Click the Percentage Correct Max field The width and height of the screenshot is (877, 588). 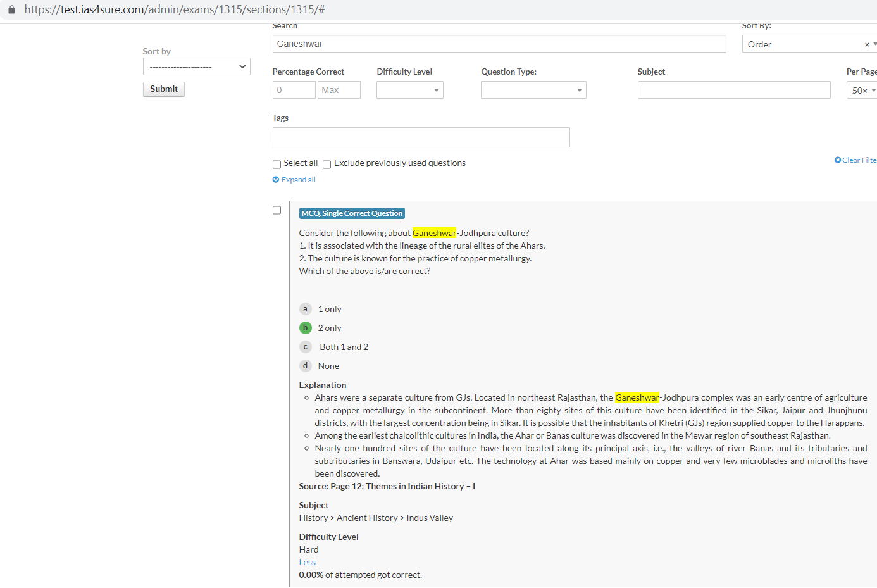pyautogui.click(x=339, y=90)
